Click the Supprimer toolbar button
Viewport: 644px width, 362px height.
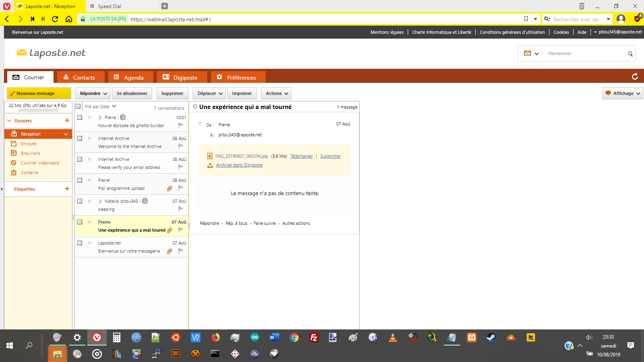coord(172,93)
